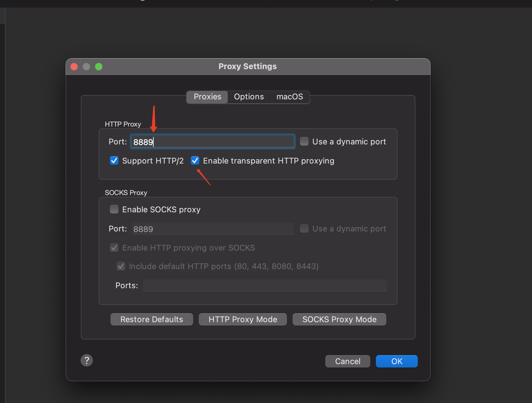Click the green zoom window button
This screenshot has height=403, width=532.
pyautogui.click(x=99, y=67)
